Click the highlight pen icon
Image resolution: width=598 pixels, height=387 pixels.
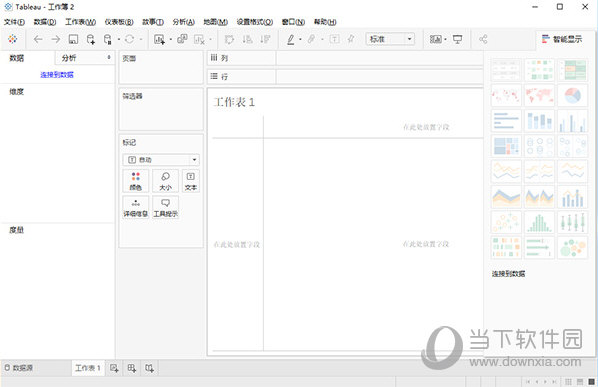(x=291, y=39)
